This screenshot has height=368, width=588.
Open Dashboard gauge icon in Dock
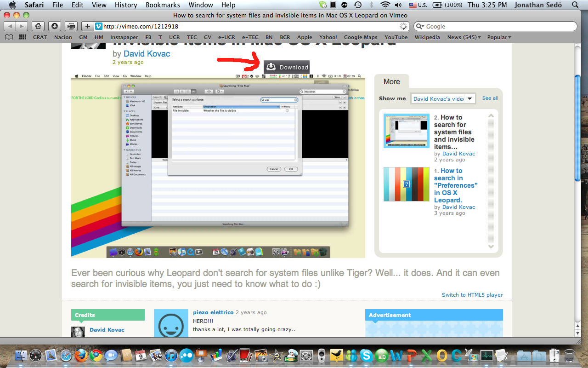[x=36, y=355]
